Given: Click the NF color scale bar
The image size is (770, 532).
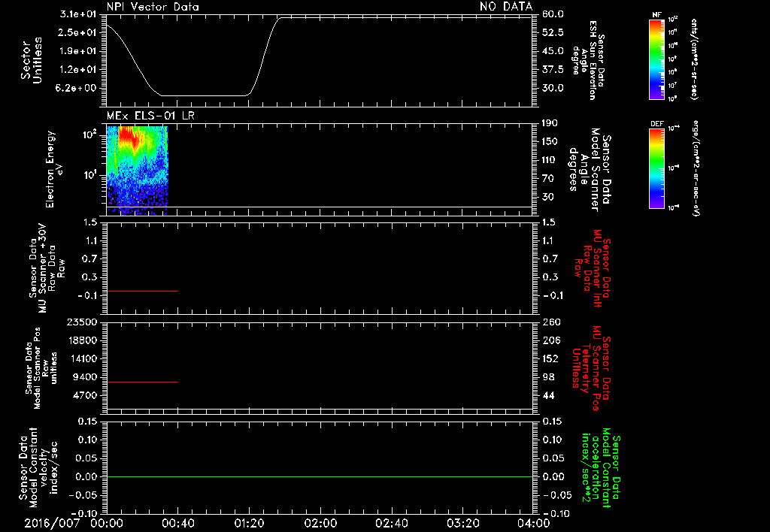Looking at the screenshot, I should (656, 59).
